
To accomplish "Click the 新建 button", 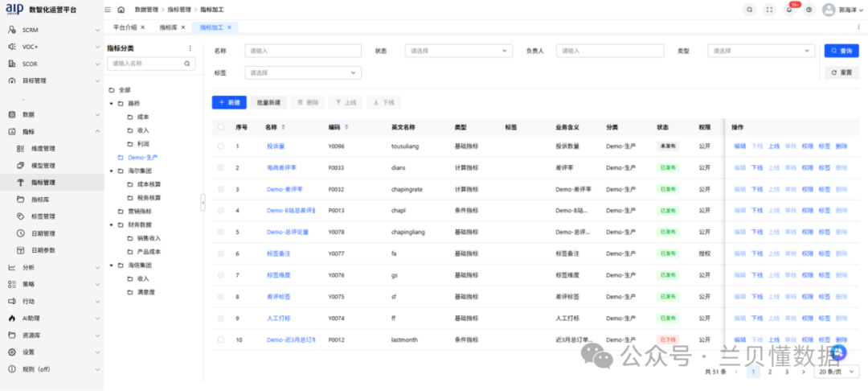I will pos(229,102).
